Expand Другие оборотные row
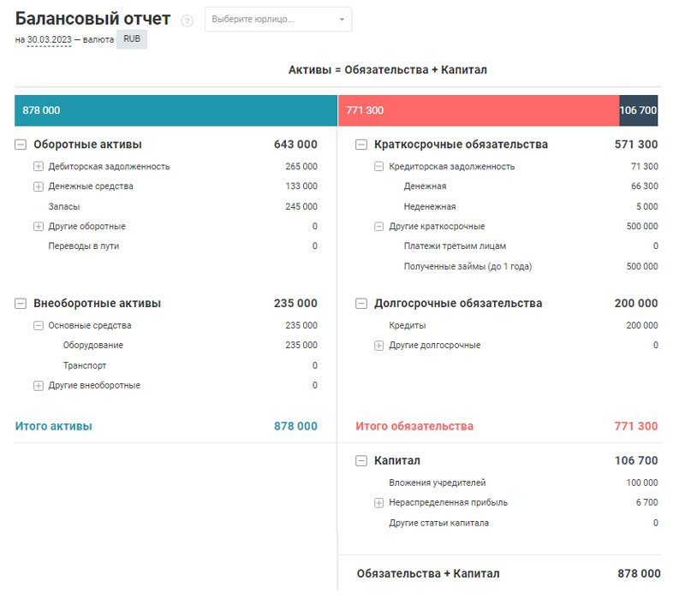Image resolution: width=685 pixels, height=616 pixels. [38, 227]
